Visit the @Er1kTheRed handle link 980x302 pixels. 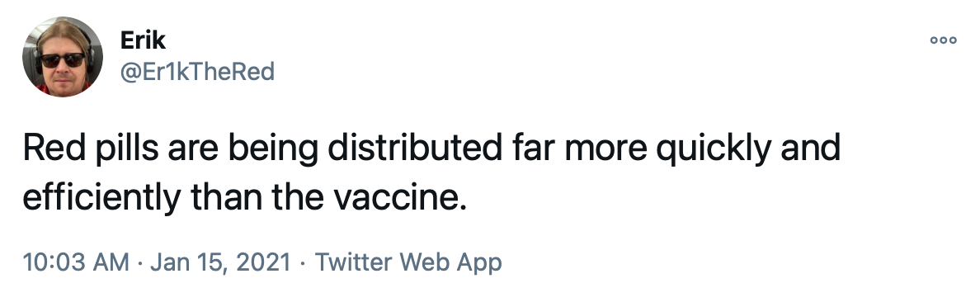[197, 72]
